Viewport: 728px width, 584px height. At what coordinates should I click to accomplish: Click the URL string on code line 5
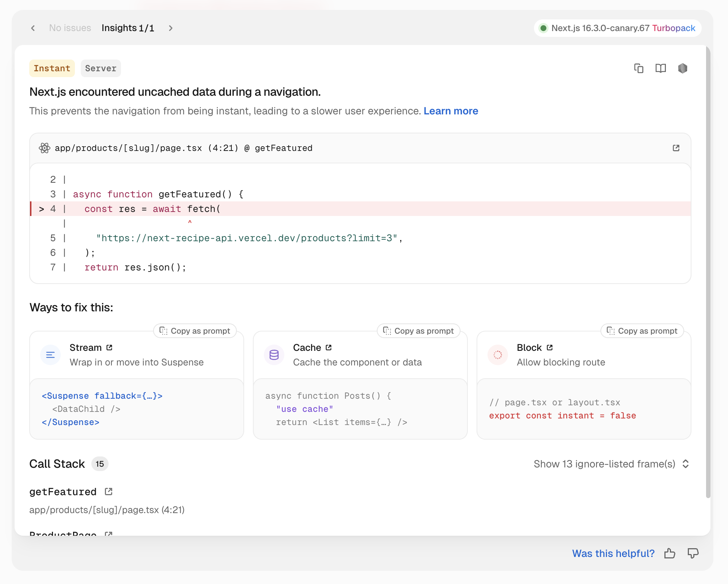(247, 238)
